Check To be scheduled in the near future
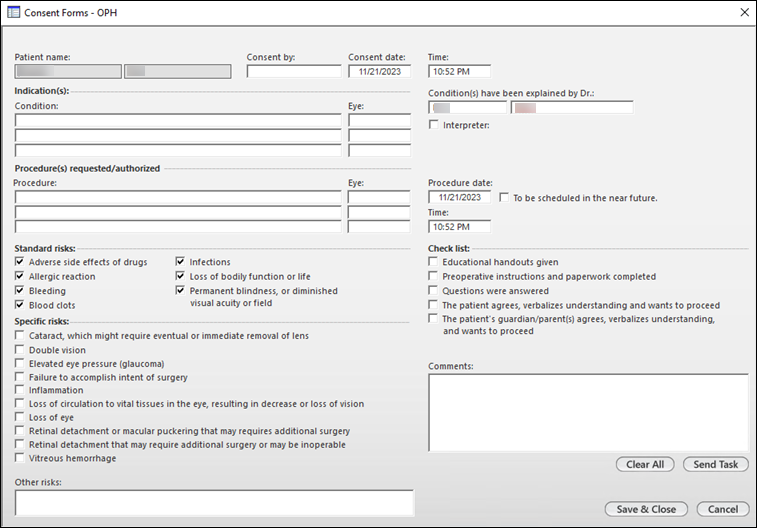 (x=504, y=197)
